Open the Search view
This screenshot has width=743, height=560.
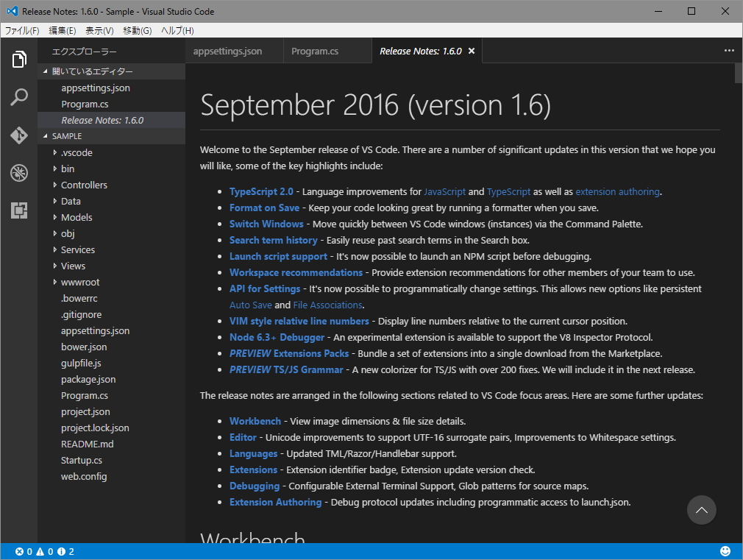[19, 96]
